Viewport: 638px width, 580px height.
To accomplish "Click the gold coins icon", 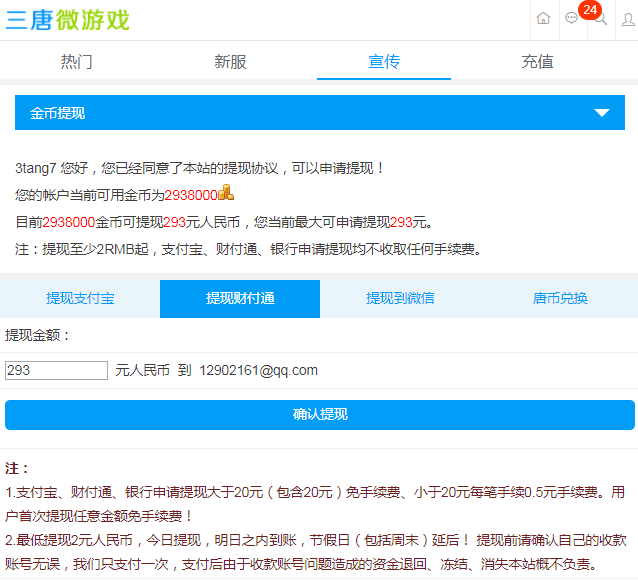I will [226, 192].
